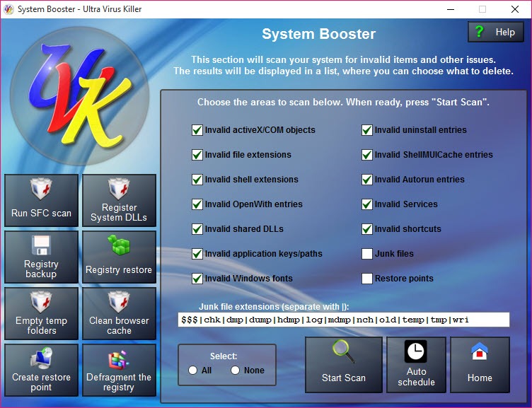Click the Registry backup floppy disk icon
This screenshot has height=408, width=532.
41,245
